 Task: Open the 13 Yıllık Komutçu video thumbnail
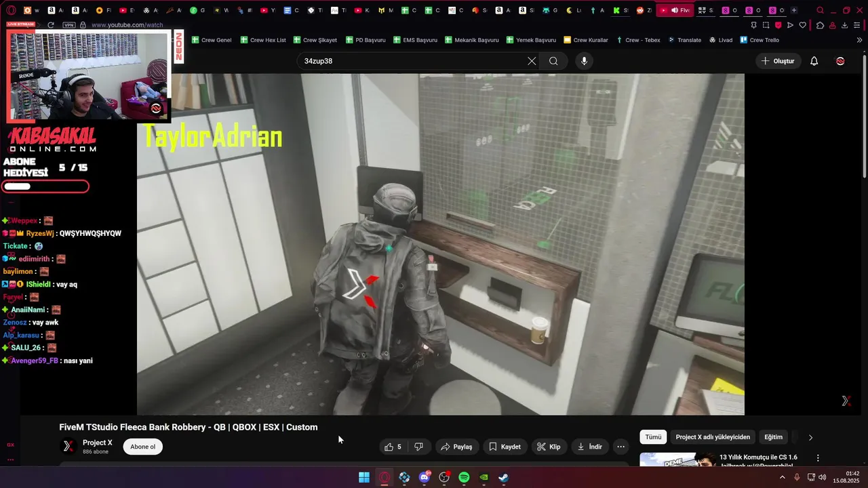click(677, 460)
